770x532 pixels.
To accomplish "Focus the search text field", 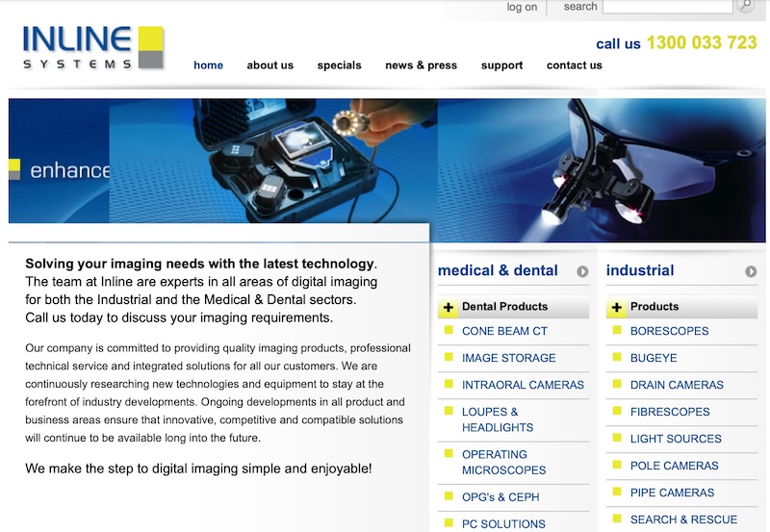I will click(668, 7).
